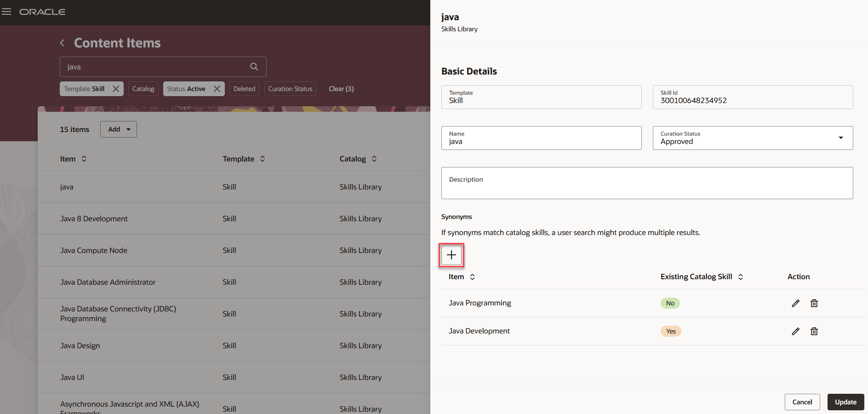This screenshot has height=414, width=868.
Task: Click the Skill Id field
Action: (x=753, y=97)
